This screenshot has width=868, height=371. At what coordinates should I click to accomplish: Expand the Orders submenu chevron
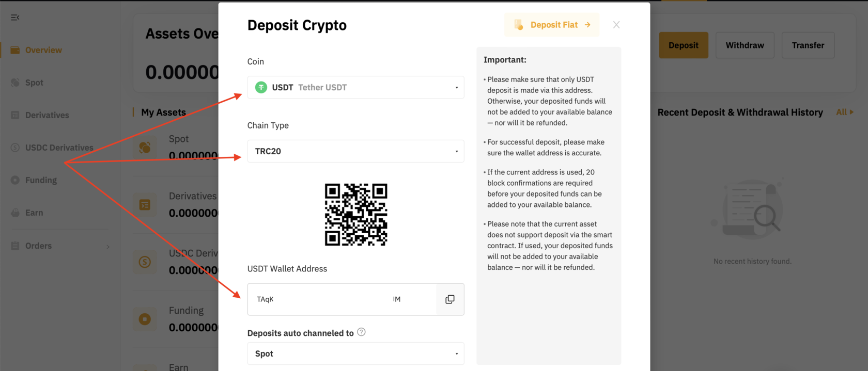(108, 247)
